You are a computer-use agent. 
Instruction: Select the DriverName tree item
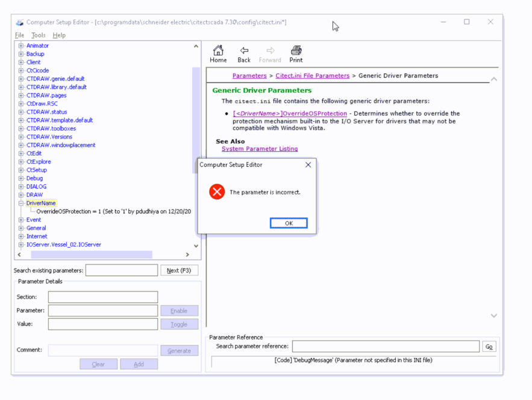(x=41, y=203)
